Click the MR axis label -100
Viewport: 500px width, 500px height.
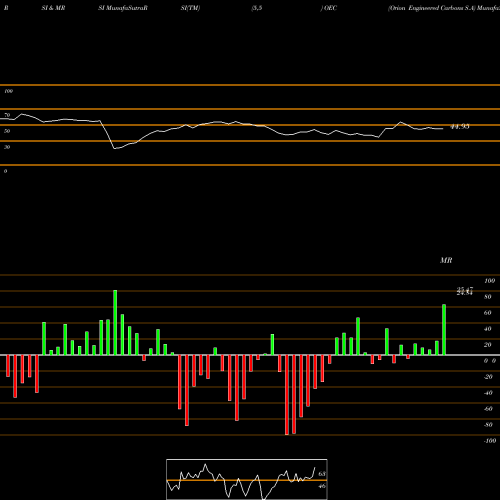tap(490, 441)
